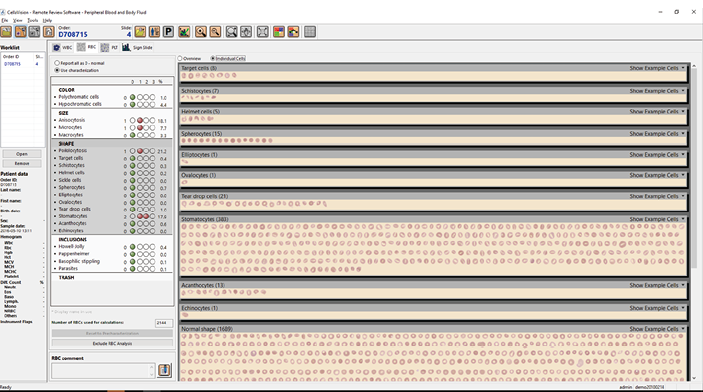The height and width of the screenshot is (392, 703).
Task: Click the WBC cell icon in the tab bar
Action: [56, 47]
